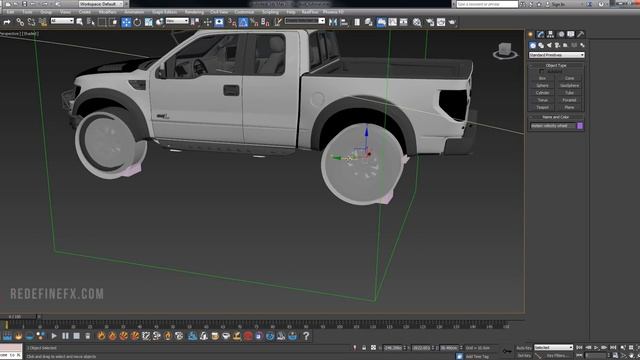
Task: Open the Rendering menu
Action: (x=194, y=12)
